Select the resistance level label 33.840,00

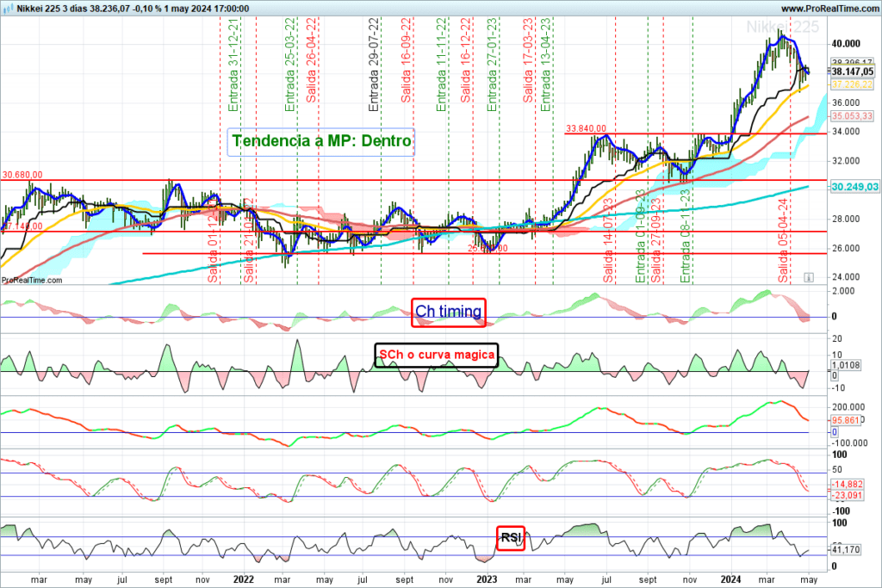coord(586,129)
